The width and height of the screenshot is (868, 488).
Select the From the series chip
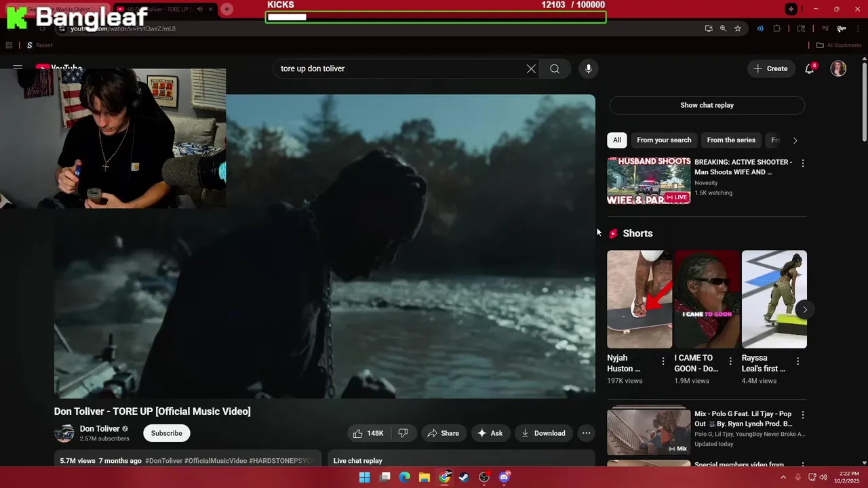[731, 140]
